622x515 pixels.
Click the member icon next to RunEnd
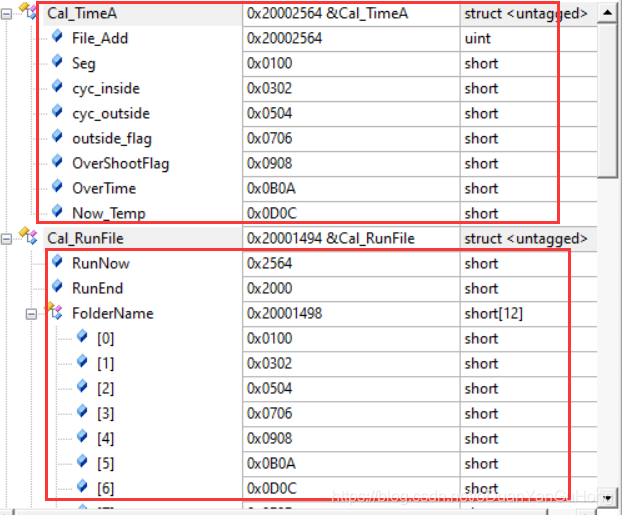(57, 286)
